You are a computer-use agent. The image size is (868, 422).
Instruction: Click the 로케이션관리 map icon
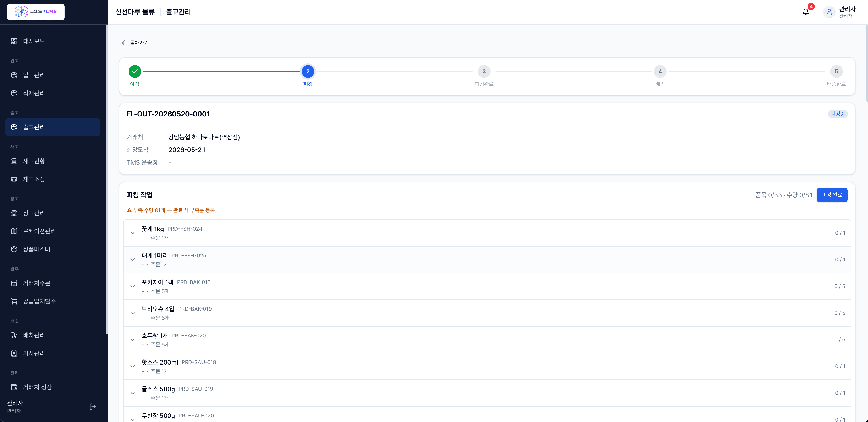[14, 231]
